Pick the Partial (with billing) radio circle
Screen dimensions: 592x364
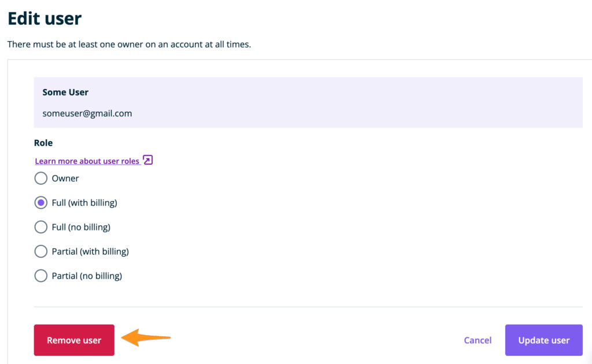tap(41, 251)
